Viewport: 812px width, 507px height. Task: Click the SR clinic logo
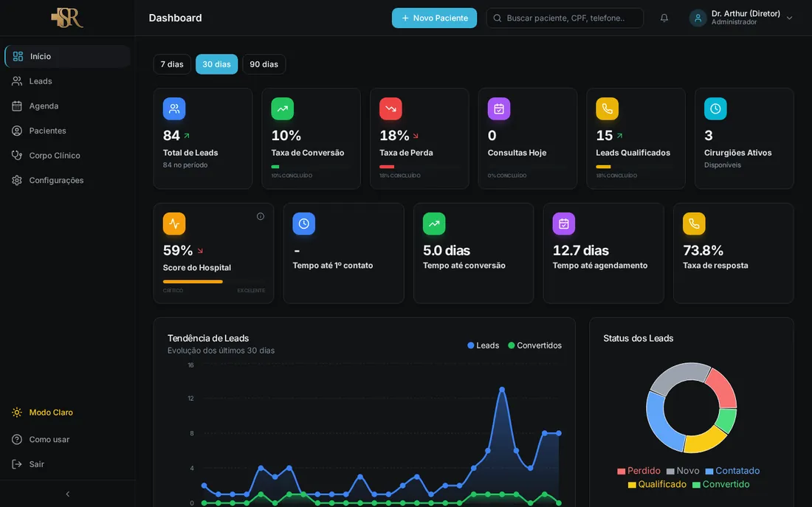(67, 18)
